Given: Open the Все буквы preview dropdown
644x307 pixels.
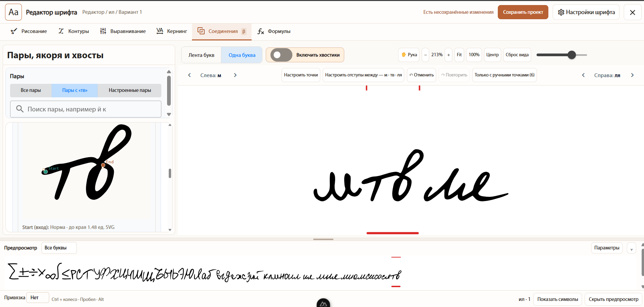Looking at the screenshot, I should 59,248.
